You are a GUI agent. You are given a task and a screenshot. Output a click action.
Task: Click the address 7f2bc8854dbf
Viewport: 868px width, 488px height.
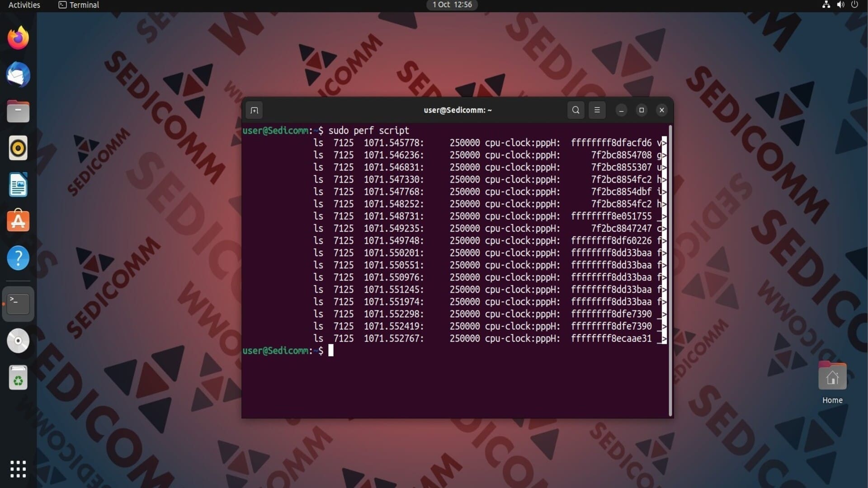click(622, 192)
